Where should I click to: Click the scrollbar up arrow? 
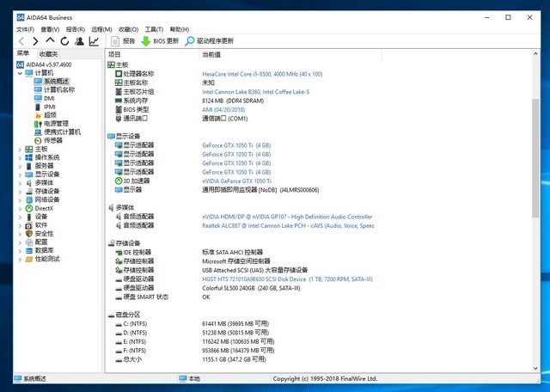coord(535,54)
